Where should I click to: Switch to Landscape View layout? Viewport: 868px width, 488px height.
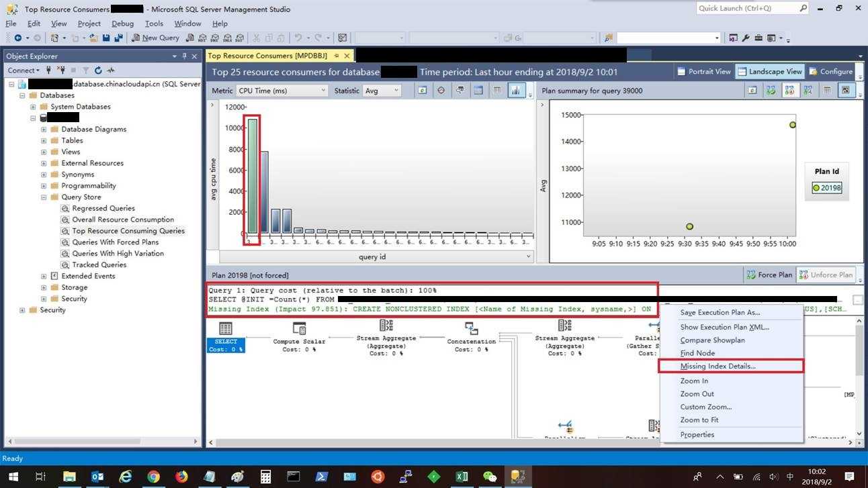click(x=769, y=71)
